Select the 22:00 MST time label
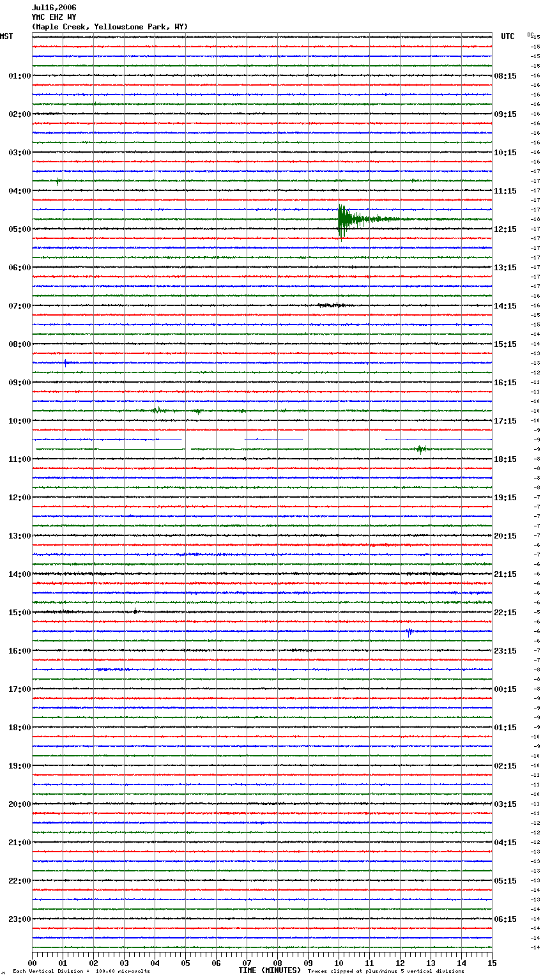Viewport: 543px width, 980px height. (20, 881)
